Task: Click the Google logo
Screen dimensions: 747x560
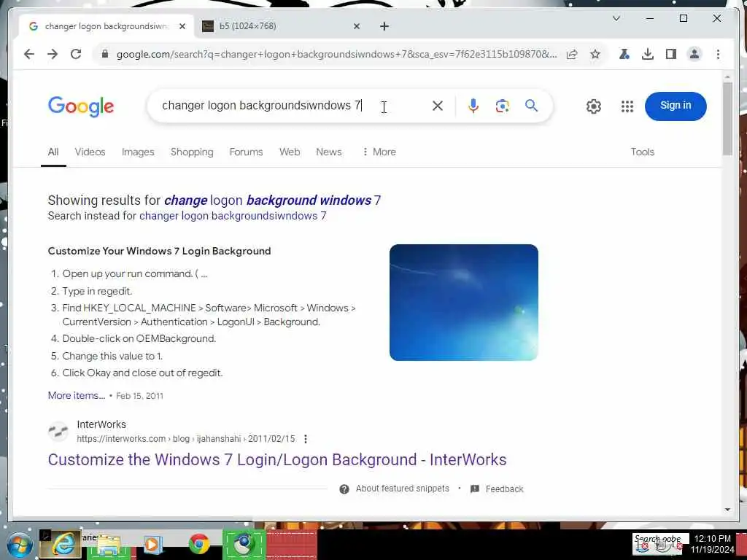Action: coord(81,106)
